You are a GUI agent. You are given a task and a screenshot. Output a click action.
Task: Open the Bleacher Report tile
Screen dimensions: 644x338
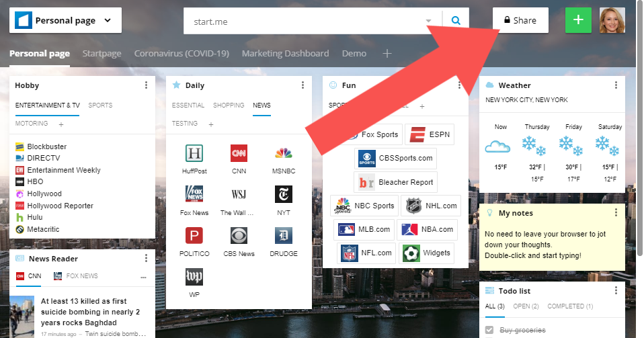pyautogui.click(x=395, y=182)
